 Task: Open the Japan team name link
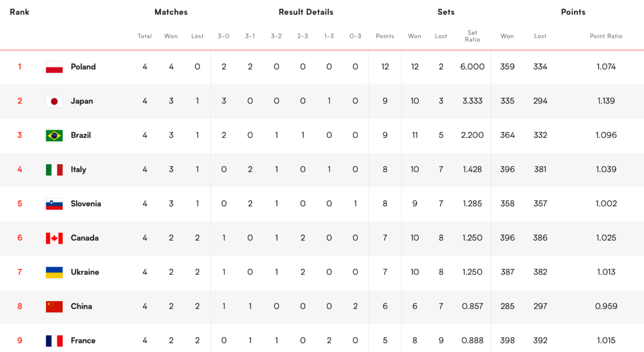pos(82,101)
